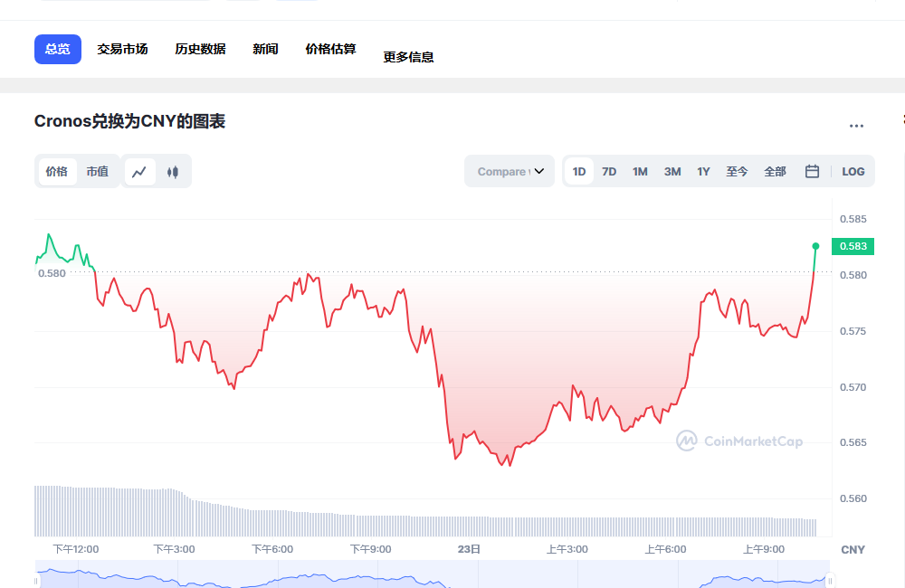Screen dimensions: 905x588
Task: Click right handle of range navigator
Action: tap(830, 581)
